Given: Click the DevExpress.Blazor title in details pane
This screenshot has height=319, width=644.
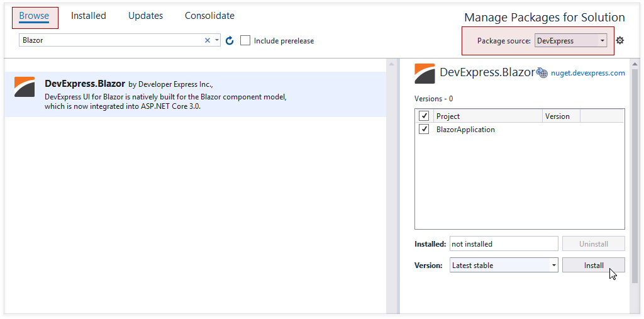Looking at the screenshot, I should [487, 72].
